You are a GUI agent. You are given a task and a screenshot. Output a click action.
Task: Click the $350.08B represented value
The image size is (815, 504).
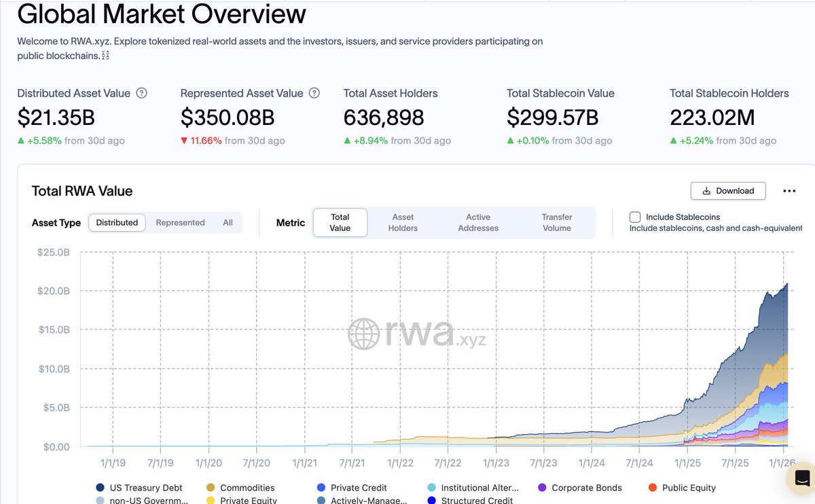pos(228,118)
